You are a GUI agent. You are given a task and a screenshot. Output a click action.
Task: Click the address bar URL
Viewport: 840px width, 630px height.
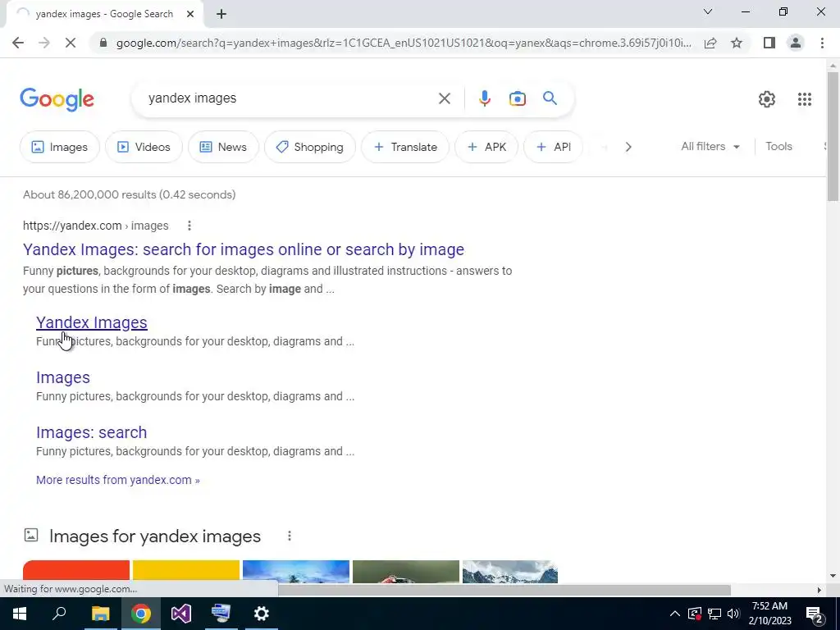click(404, 43)
